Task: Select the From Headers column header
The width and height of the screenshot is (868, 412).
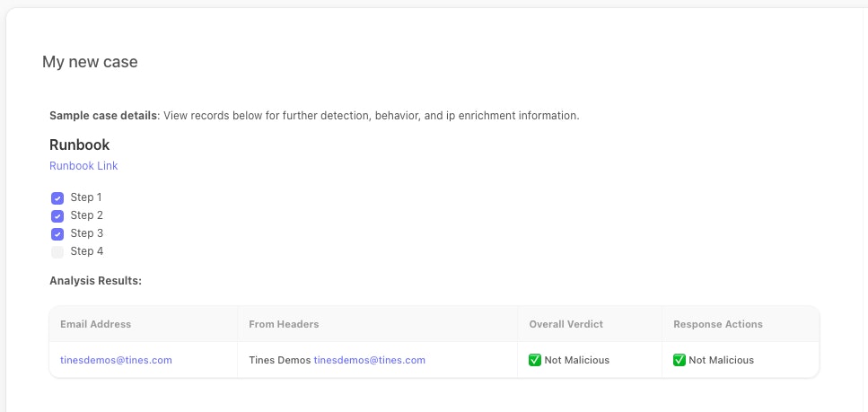Action: (x=284, y=324)
